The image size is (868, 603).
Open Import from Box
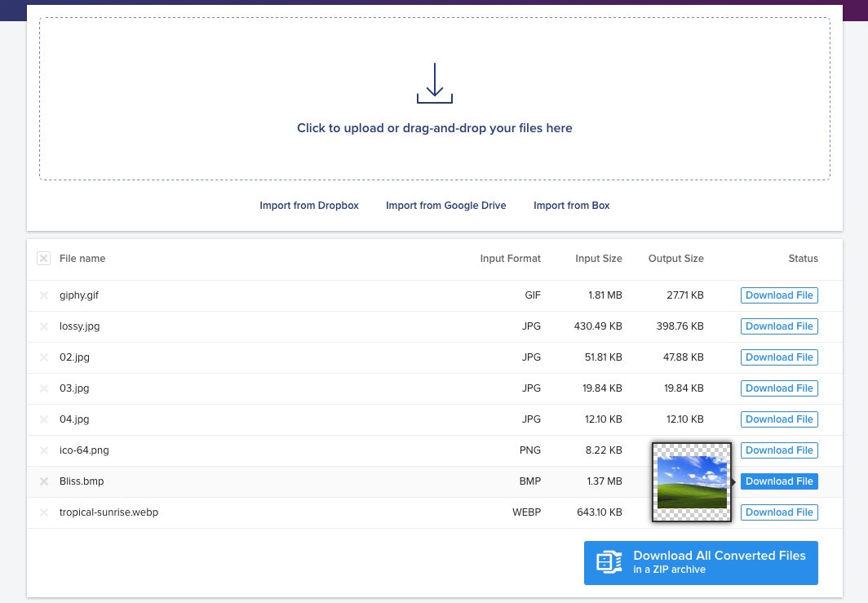pyautogui.click(x=571, y=206)
